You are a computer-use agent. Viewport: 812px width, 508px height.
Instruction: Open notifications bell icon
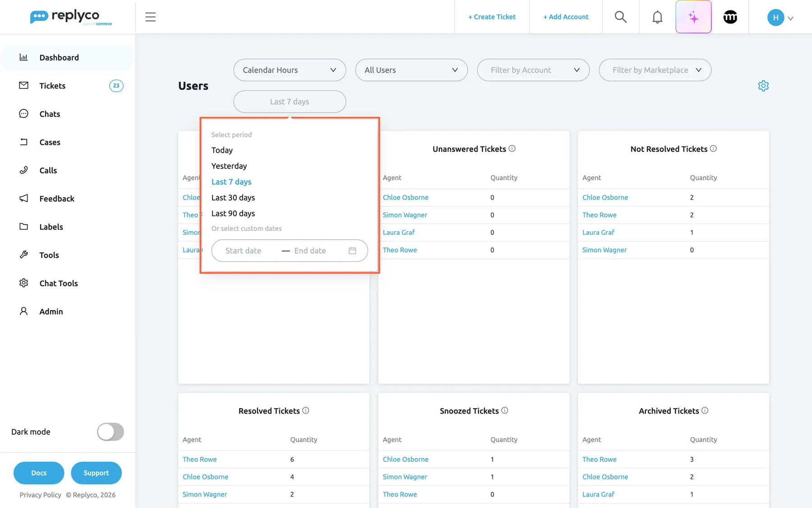point(657,17)
